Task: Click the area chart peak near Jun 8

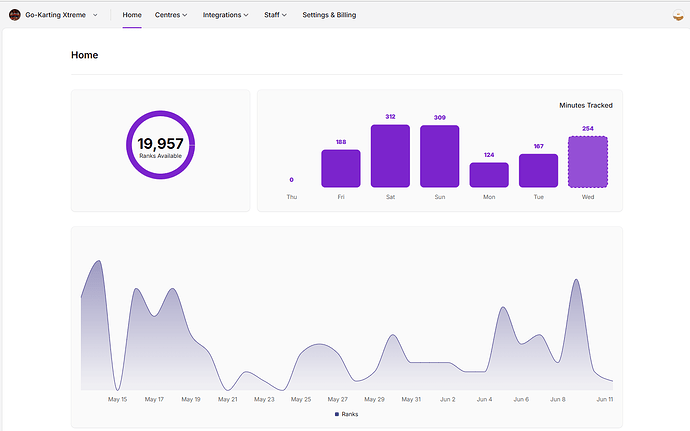Action: tap(576, 282)
